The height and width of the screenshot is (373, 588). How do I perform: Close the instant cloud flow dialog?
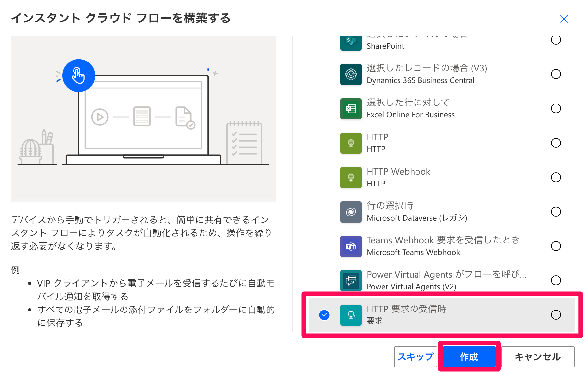tap(564, 19)
